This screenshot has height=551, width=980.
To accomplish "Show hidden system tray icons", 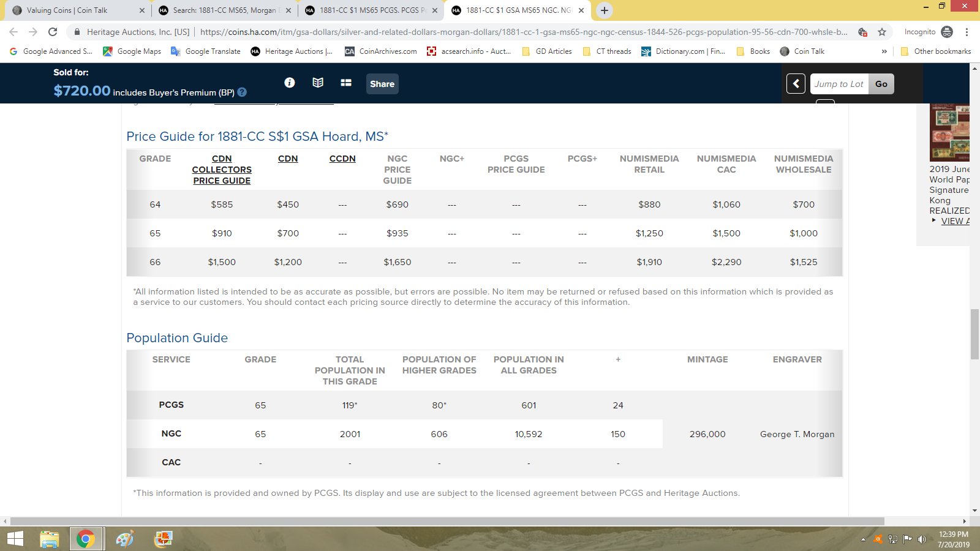I will click(x=863, y=539).
